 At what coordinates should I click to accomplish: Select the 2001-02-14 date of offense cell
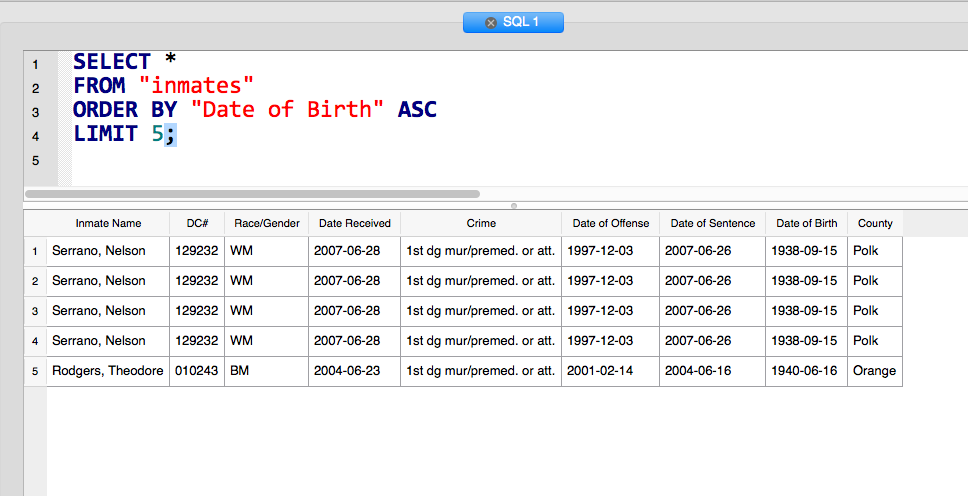[611, 371]
